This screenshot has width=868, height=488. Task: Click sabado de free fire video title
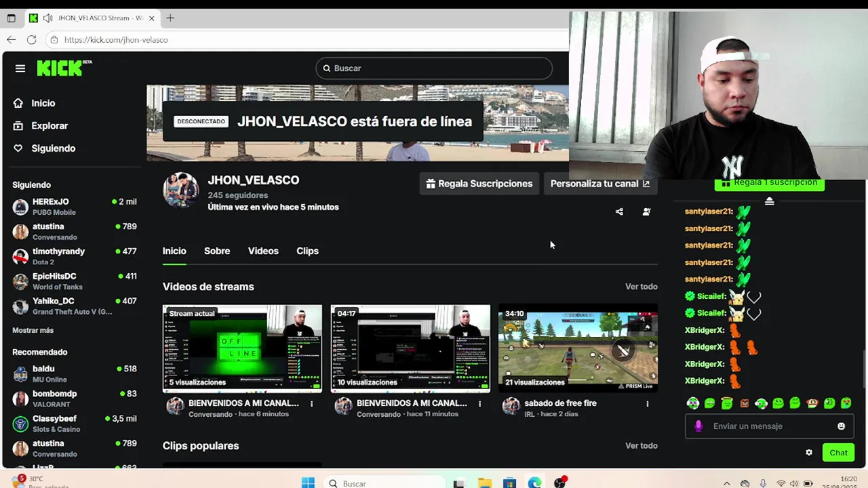click(x=560, y=403)
